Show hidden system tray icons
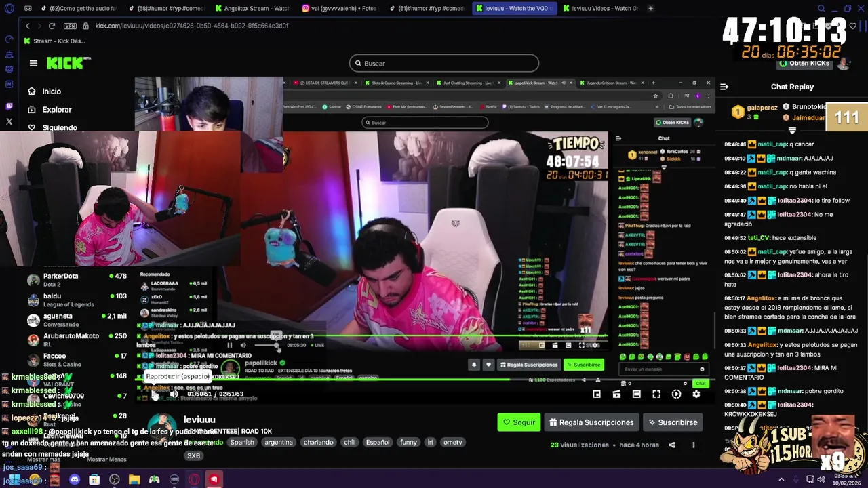Screen dimensions: 868x488 (781, 479)
